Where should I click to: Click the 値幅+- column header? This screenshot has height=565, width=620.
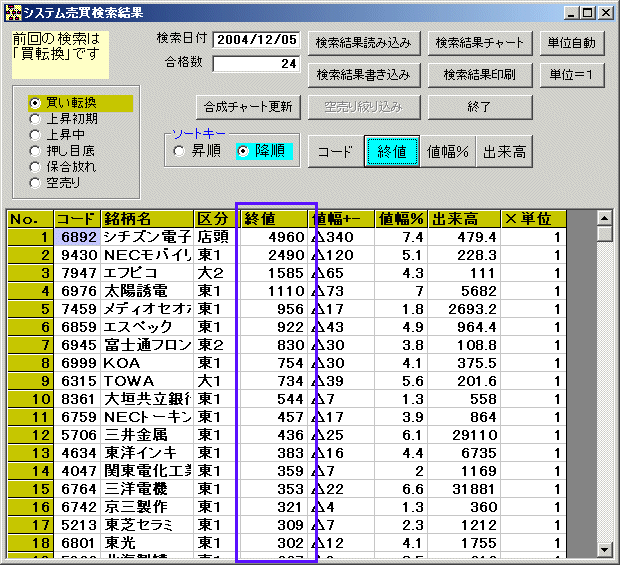pos(341,219)
